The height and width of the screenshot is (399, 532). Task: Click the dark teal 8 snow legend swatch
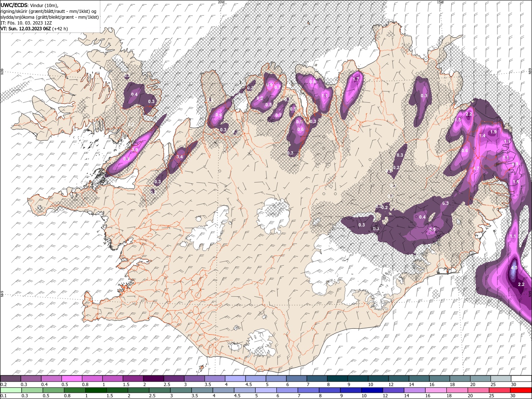(x=337, y=379)
